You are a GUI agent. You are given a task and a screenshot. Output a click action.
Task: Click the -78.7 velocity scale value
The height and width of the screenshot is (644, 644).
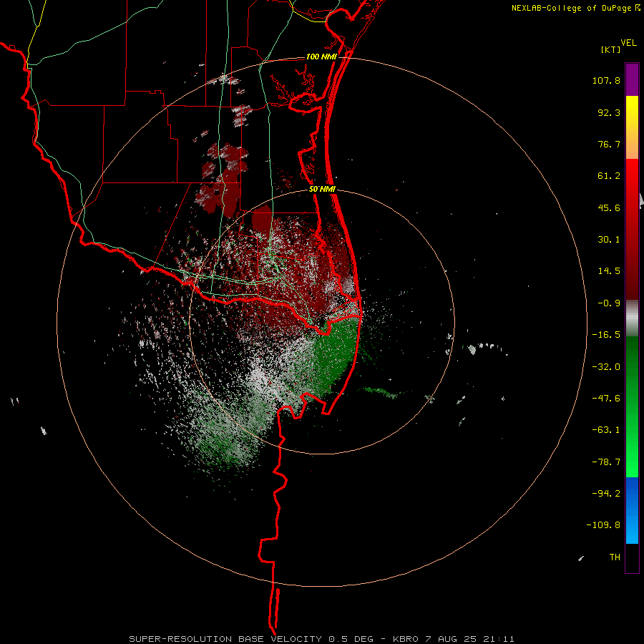[606, 462]
